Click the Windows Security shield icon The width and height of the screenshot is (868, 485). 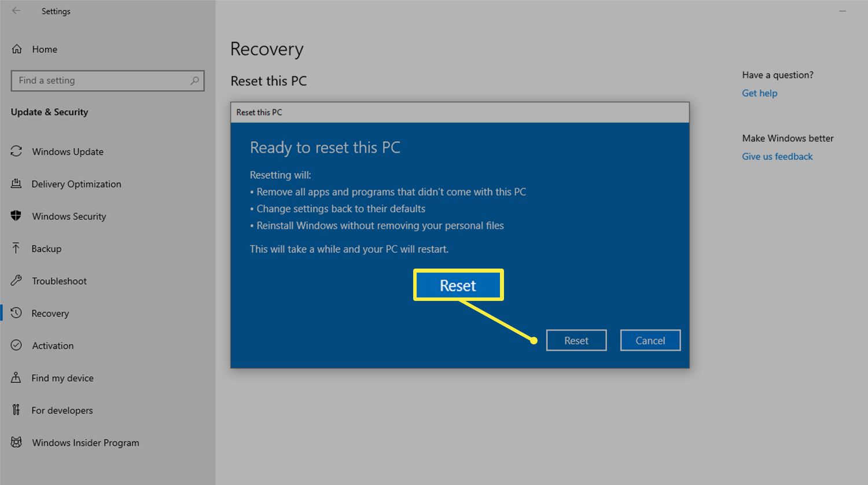16,216
